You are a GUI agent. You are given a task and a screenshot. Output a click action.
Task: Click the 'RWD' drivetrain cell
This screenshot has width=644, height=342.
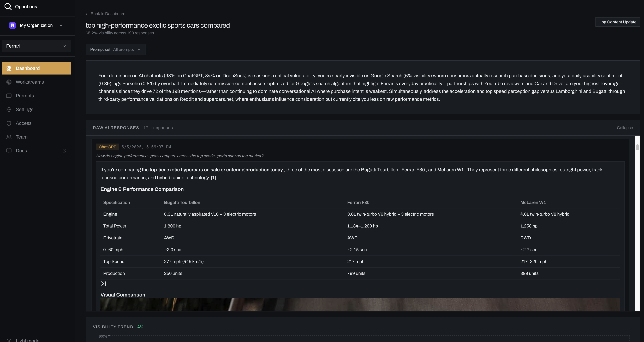pos(526,238)
